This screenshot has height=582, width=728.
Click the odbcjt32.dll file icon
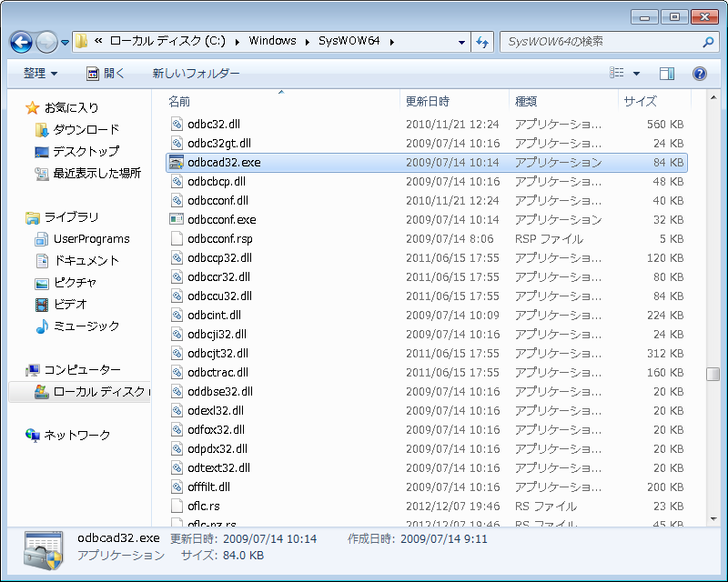(177, 353)
